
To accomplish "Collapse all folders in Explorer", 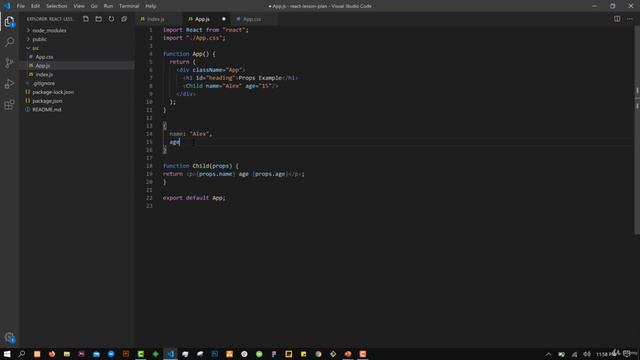I will click(124, 19).
